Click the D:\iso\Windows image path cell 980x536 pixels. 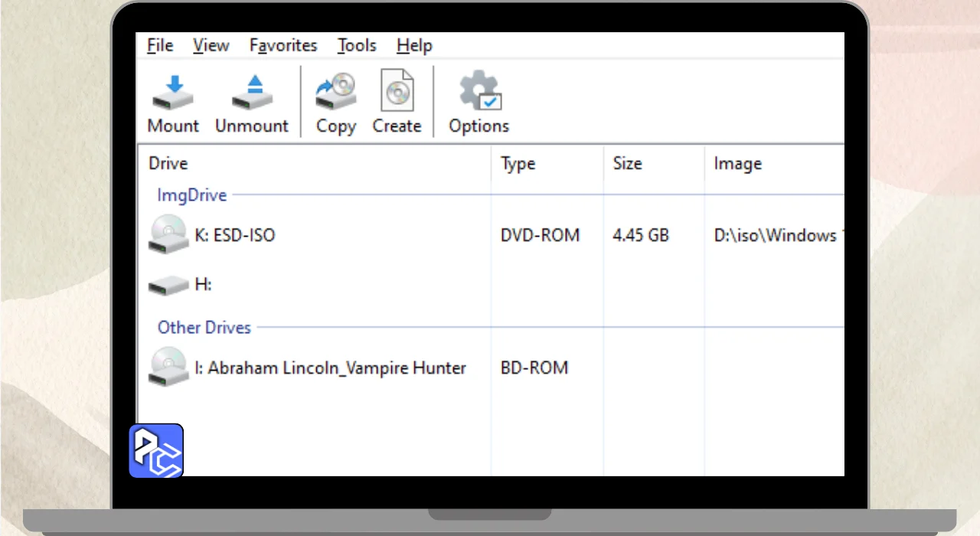point(775,236)
